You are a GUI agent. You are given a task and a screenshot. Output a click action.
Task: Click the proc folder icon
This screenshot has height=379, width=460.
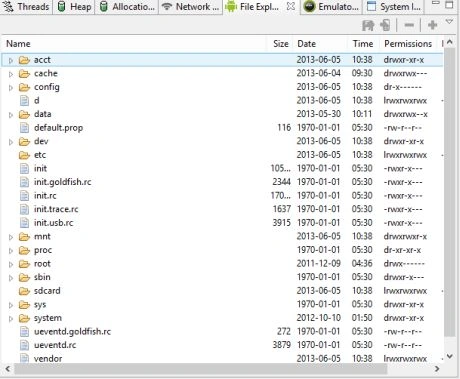point(24,250)
